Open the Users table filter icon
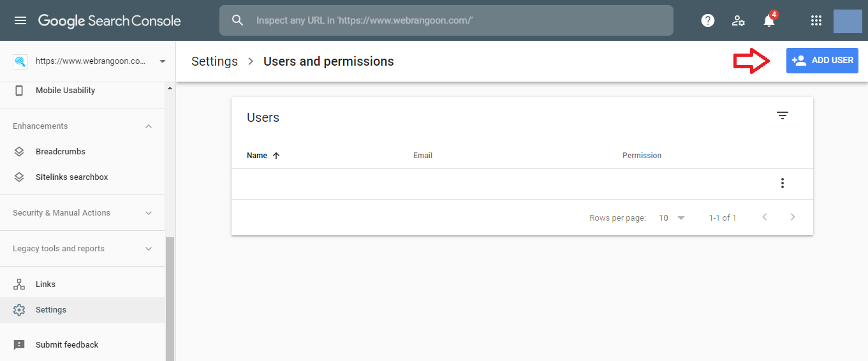The width and height of the screenshot is (868, 361). tap(783, 115)
